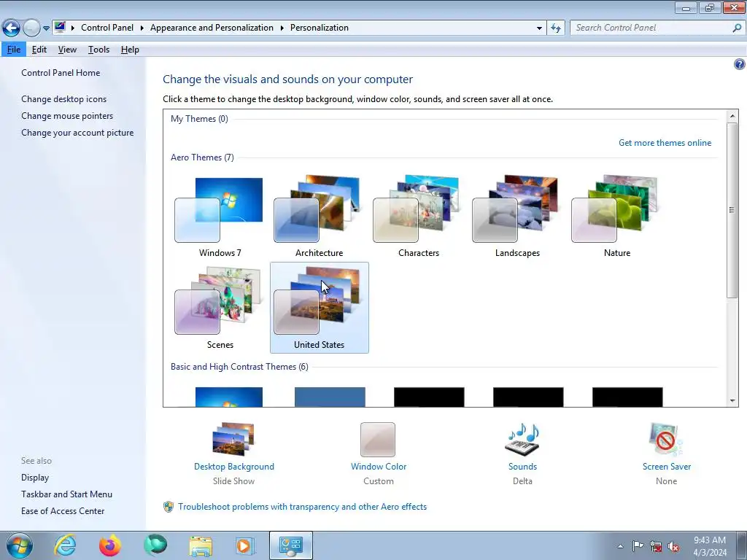Open the address bar history dropdown
The height and width of the screenshot is (560, 747).
pyautogui.click(x=539, y=28)
